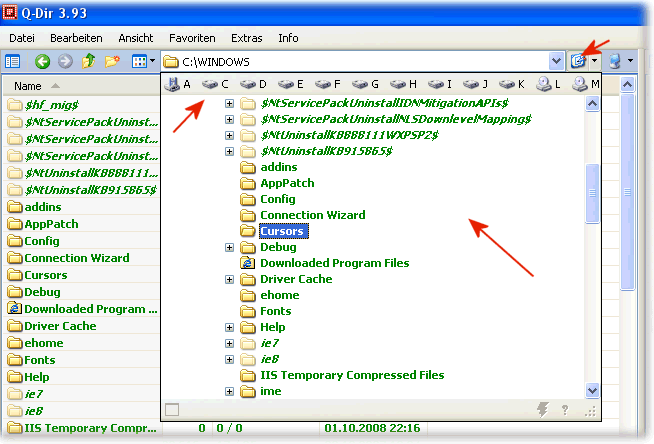Open the Info menu
654x444 pixels.
(x=288, y=38)
